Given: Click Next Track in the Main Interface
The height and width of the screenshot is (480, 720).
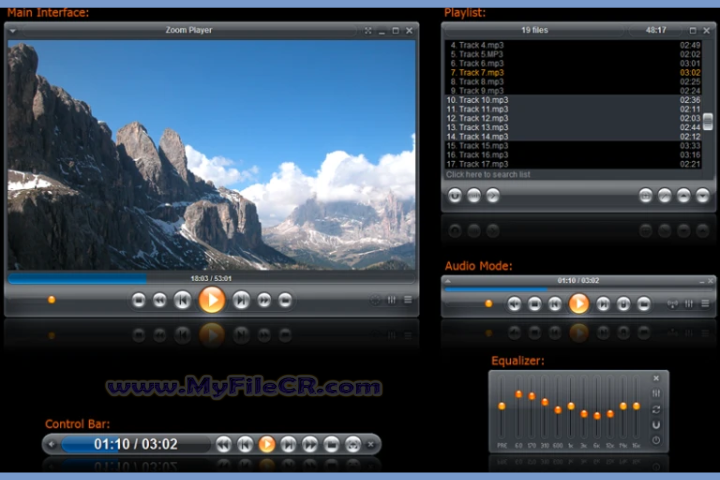Looking at the screenshot, I should tap(241, 300).
